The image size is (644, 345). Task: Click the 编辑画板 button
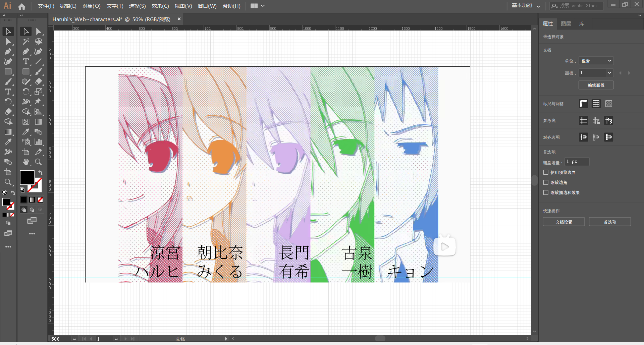pyautogui.click(x=596, y=85)
